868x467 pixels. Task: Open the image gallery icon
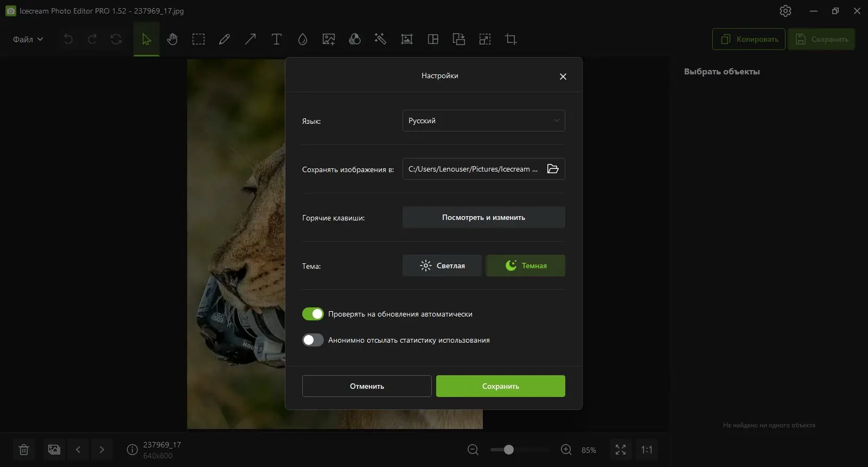tap(54, 450)
